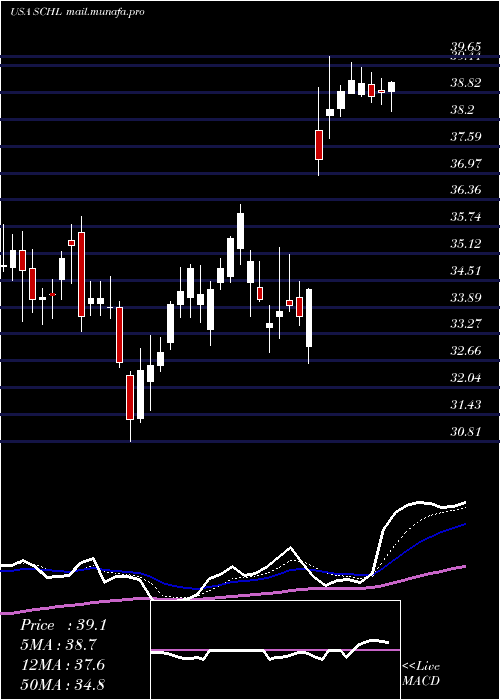Screen dimensions: 500x700
Task: Click the tall red candle bottoming near 31.43
Action: (x=130, y=397)
